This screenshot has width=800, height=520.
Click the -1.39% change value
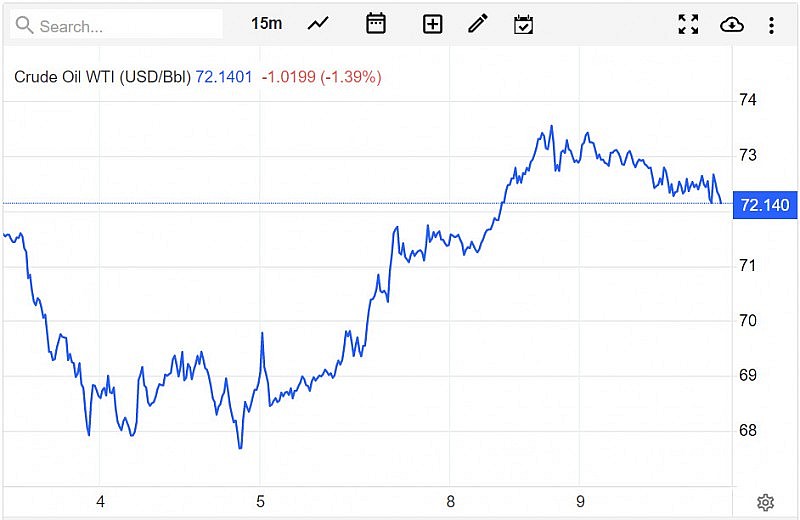point(351,76)
